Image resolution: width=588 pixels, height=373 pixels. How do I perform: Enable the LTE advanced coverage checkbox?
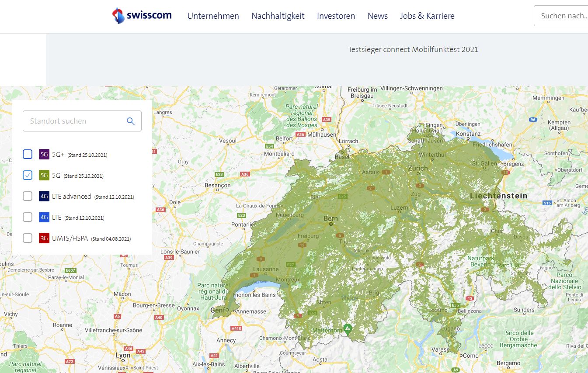28,196
